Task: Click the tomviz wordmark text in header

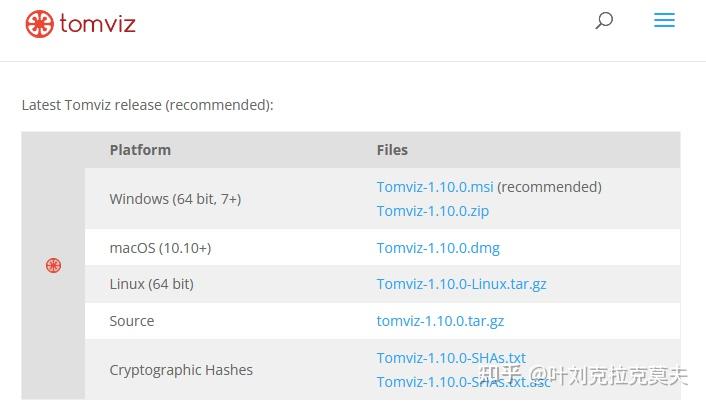Action: (97, 23)
